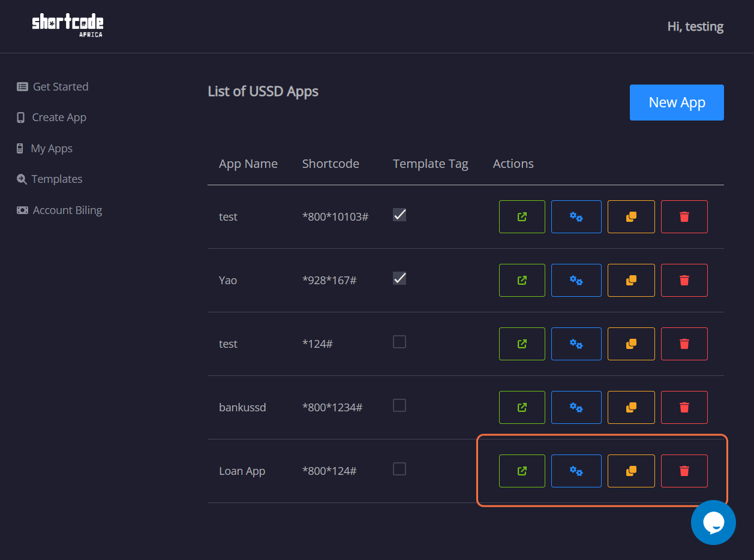Click the Shortcode Africa logo
This screenshot has height=560, width=754.
click(x=67, y=25)
